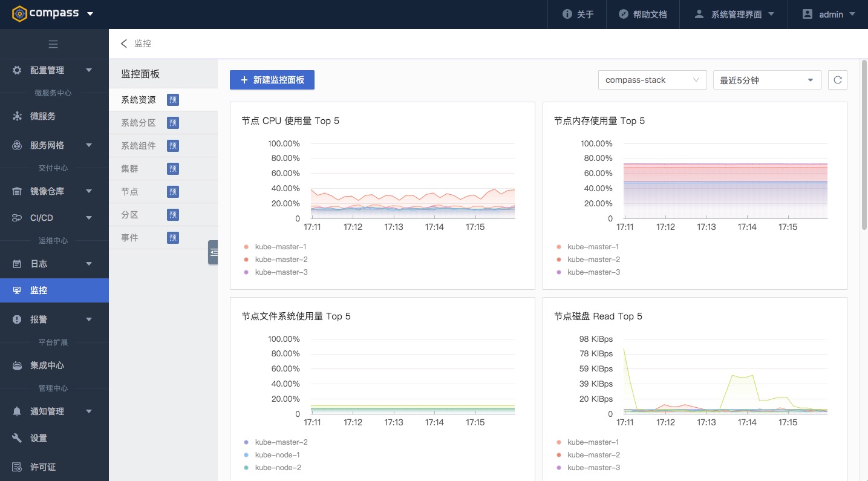Click the 帮助文档 compass icon
868x481 pixels.
pyautogui.click(x=624, y=14)
